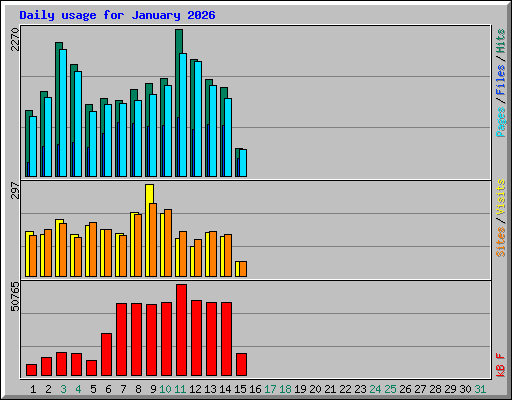512x400 pixels.
Task: Click green weekend day label 24
Action: click(x=375, y=389)
